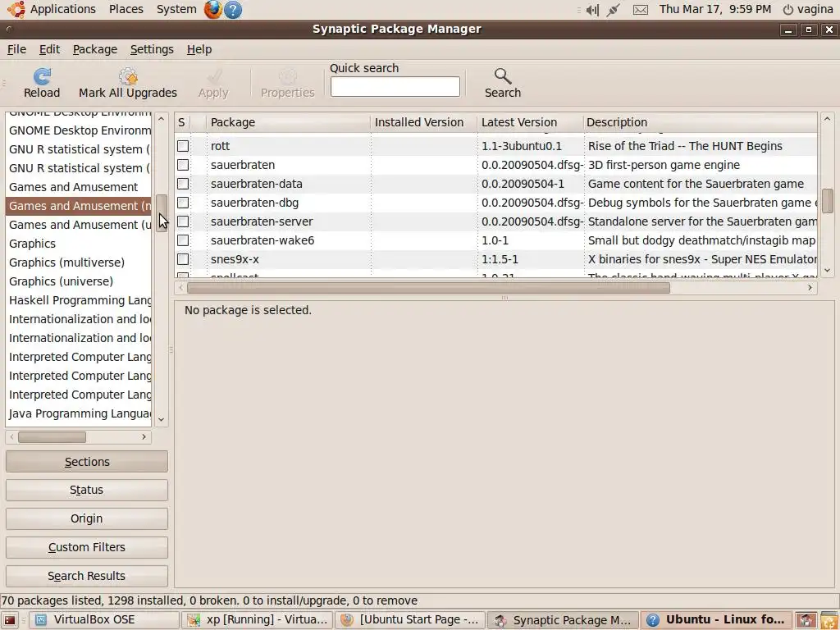The image size is (840, 630).
Task: Click package list scroll-down arrow
Action: click(827, 271)
